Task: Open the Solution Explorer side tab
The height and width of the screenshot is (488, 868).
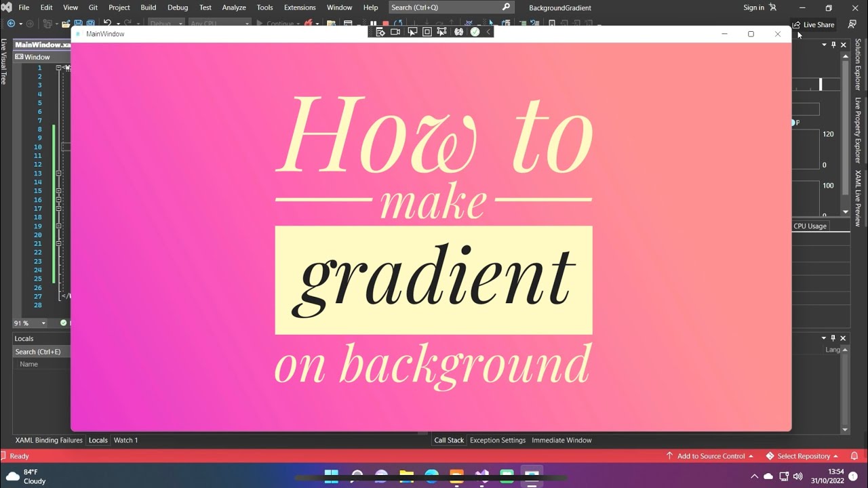Action: click(x=858, y=64)
